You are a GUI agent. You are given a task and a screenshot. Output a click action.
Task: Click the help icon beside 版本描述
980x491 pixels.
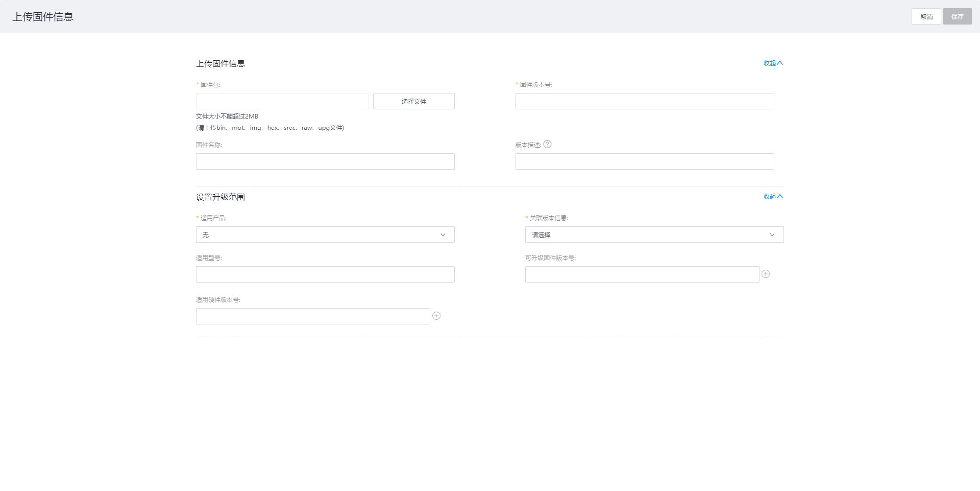547,145
